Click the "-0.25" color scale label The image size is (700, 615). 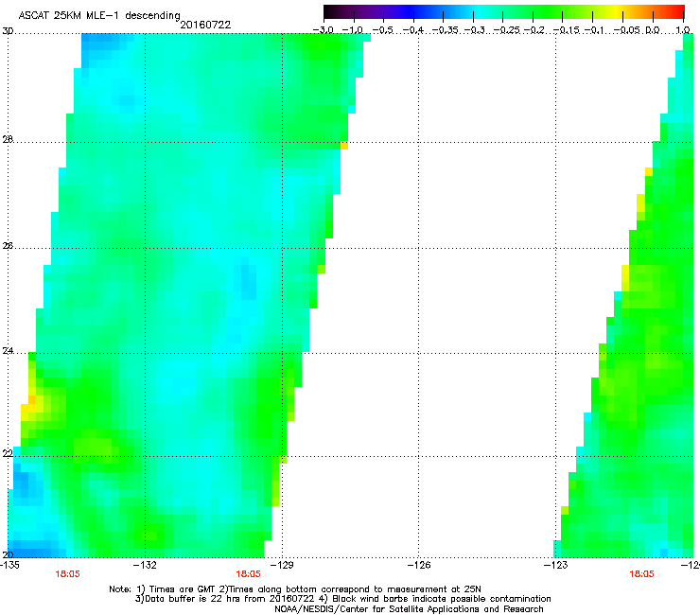(506, 30)
